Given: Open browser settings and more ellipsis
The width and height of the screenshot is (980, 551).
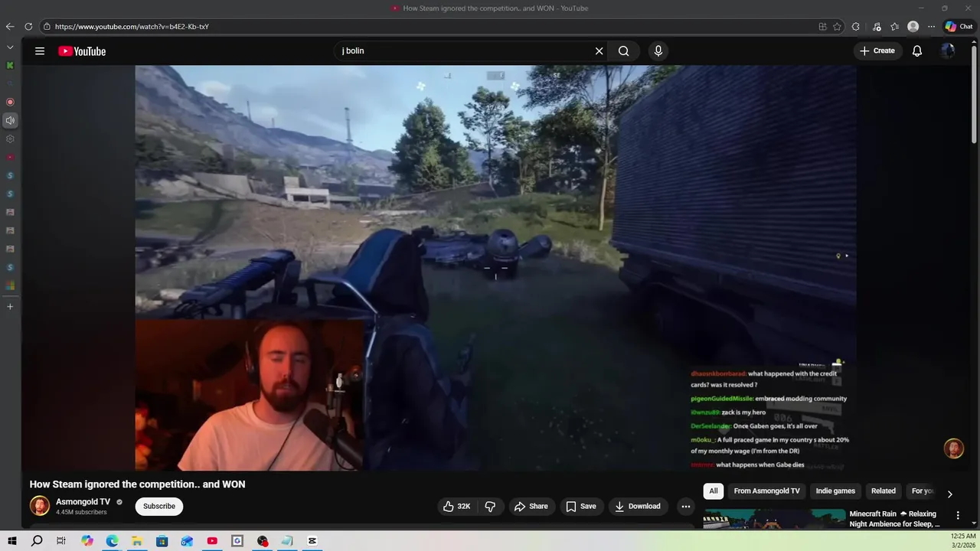Looking at the screenshot, I should point(931,26).
